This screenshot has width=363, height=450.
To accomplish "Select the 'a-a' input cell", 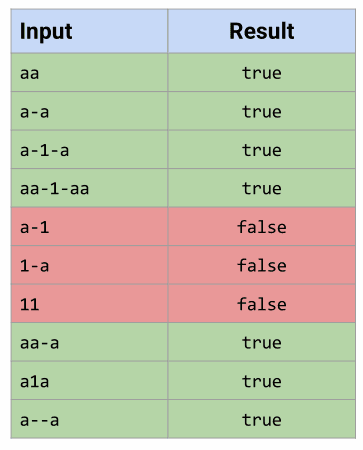I will click(89, 111).
